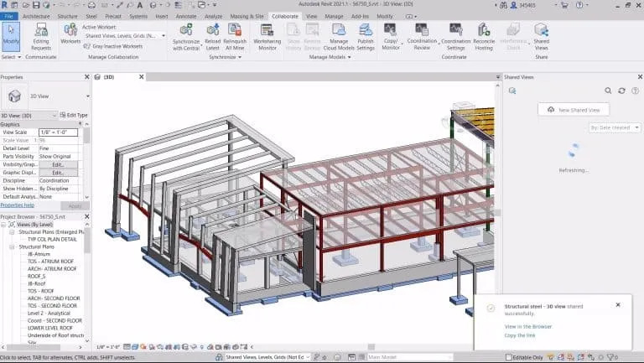Viewport: 644px width, 363px height.
Task: Click Edit Type in Properties
Action: pos(74,116)
